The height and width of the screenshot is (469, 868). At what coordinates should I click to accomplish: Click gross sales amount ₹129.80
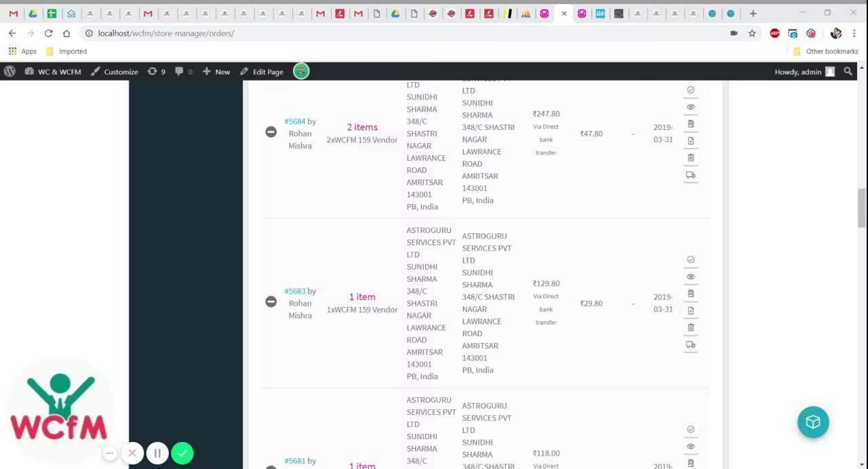(546, 283)
